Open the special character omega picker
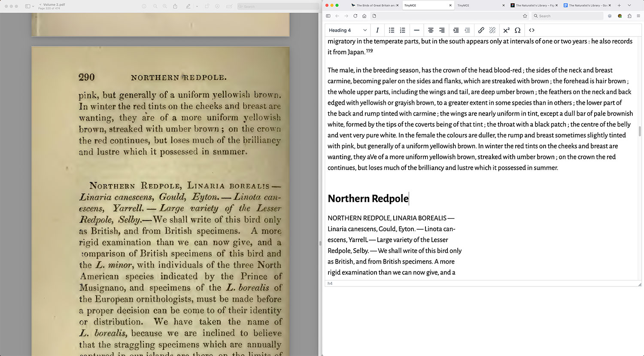Image resolution: width=644 pixels, height=356 pixels. click(517, 30)
